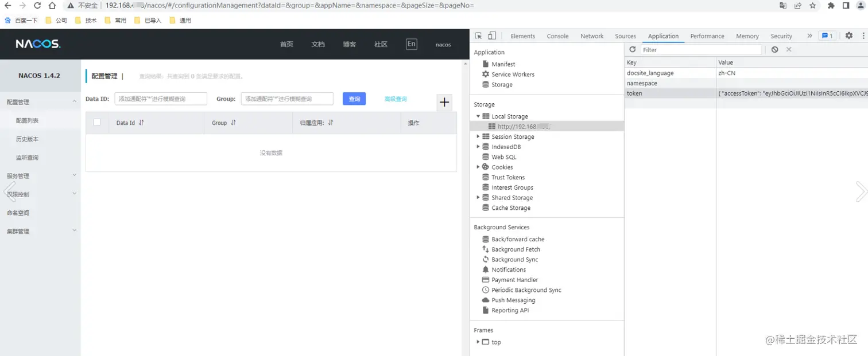Open the DevTools issues counter badge

(827, 36)
